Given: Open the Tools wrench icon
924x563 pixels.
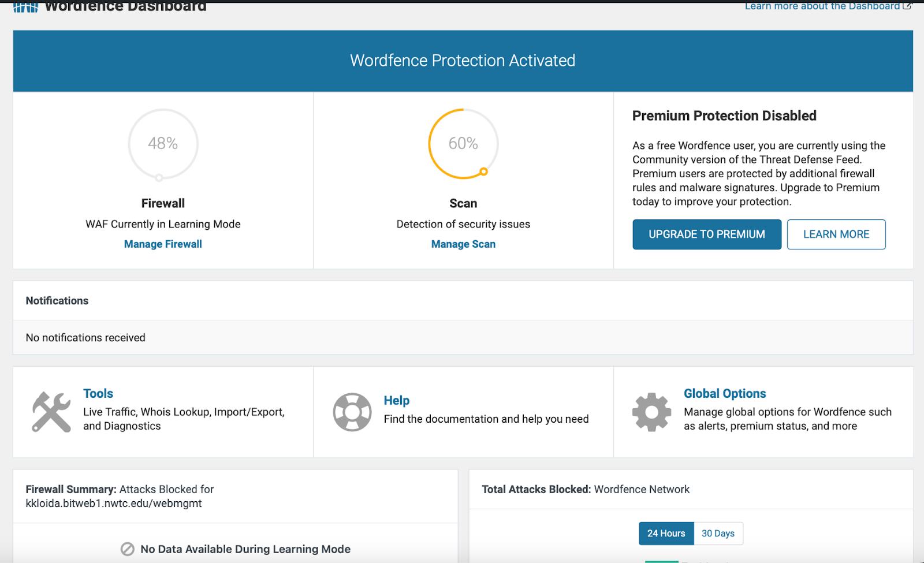Looking at the screenshot, I should point(51,412).
